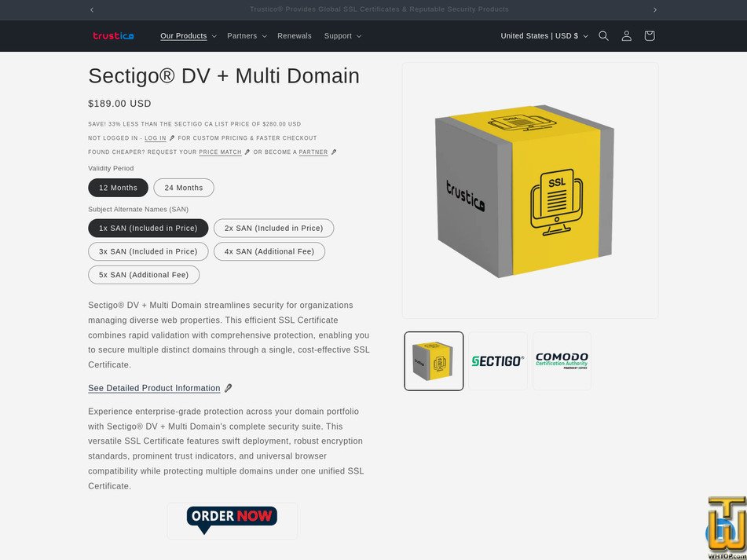747x560 pixels.
Task: Select 2x SAN (Included in Price) option
Action: click(273, 228)
